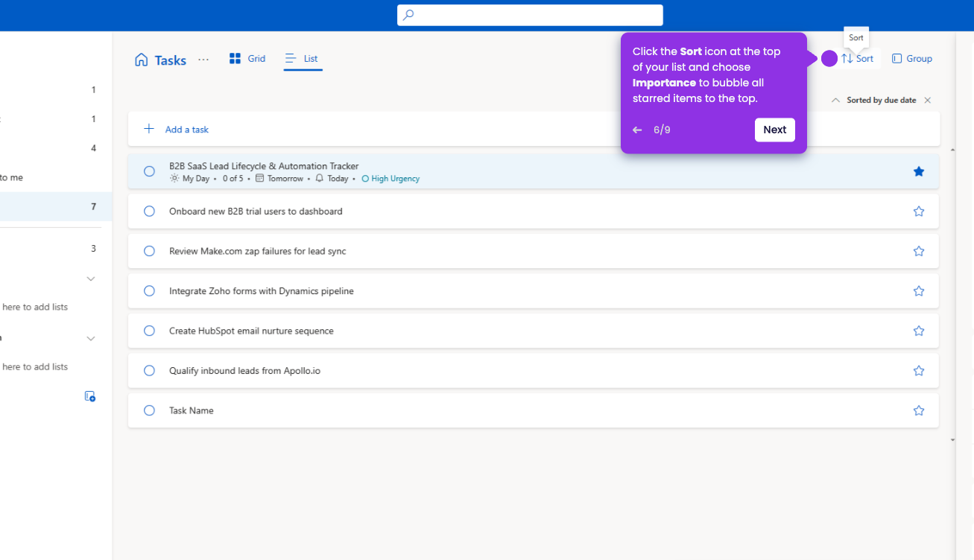This screenshot has width=974, height=560.
Task: Collapse the sidebar group chevron below count 3
Action: coord(91,279)
